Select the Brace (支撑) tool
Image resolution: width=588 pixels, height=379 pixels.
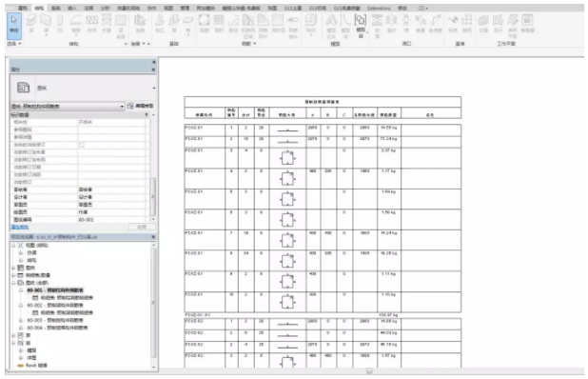(107, 24)
